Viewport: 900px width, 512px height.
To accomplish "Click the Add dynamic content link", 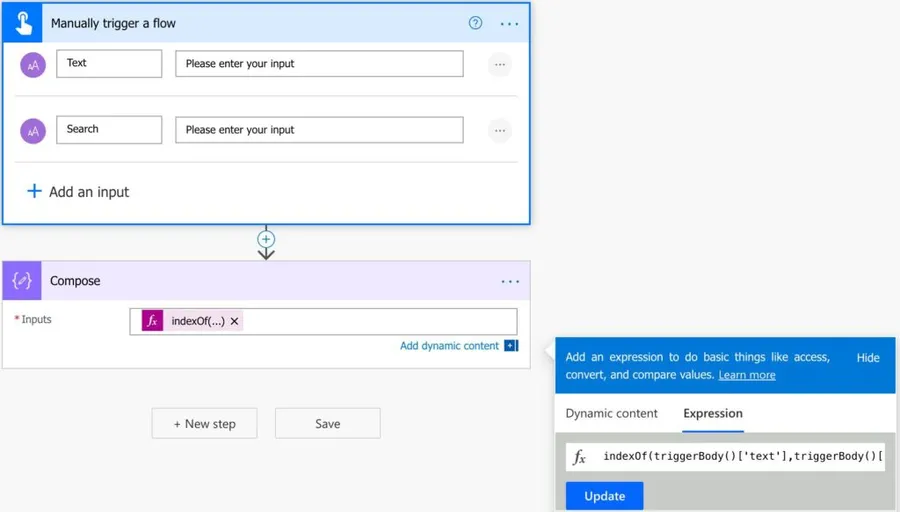I will [x=449, y=346].
